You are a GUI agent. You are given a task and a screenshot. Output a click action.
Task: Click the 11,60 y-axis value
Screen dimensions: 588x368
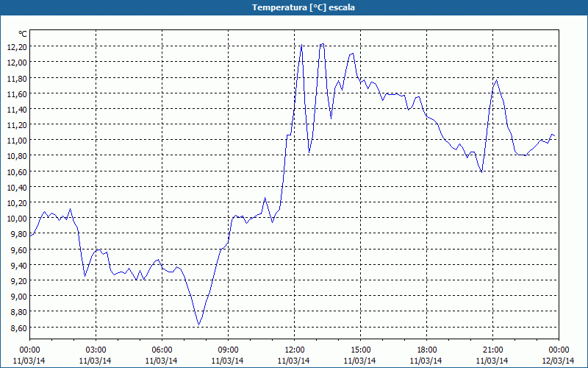17,93
